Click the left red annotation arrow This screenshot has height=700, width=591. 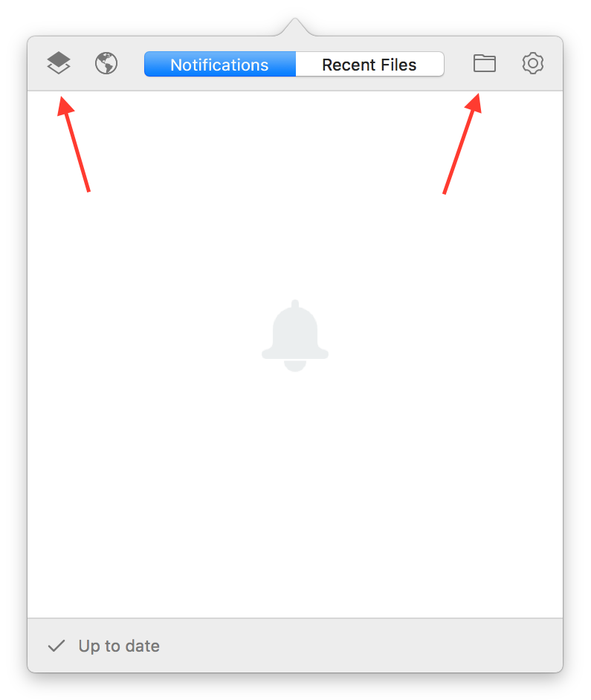74,144
